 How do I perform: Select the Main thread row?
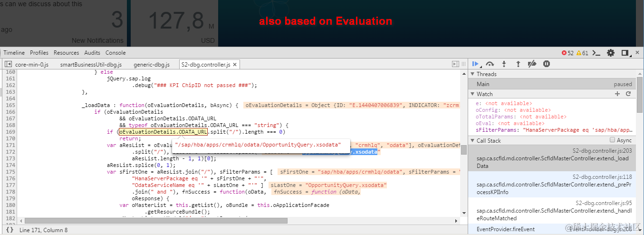pyautogui.click(x=552, y=84)
